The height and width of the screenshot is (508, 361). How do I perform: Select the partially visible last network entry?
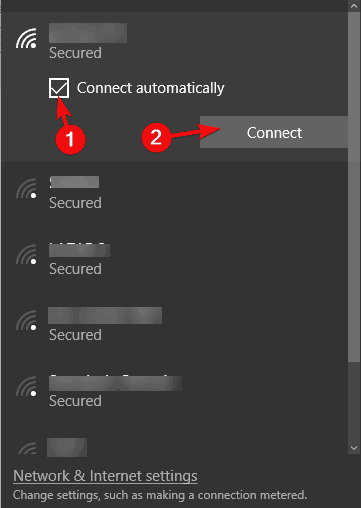175,441
